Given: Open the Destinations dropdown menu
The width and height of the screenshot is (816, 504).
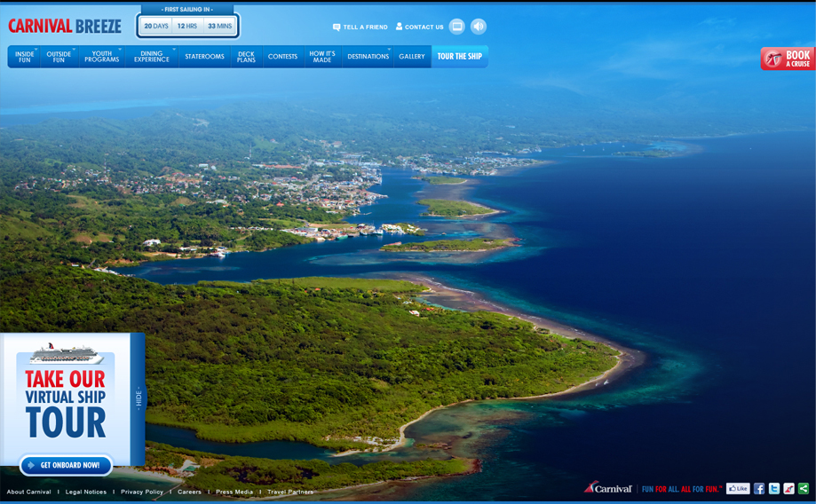Looking at the screenshot, I should point(368,57).
